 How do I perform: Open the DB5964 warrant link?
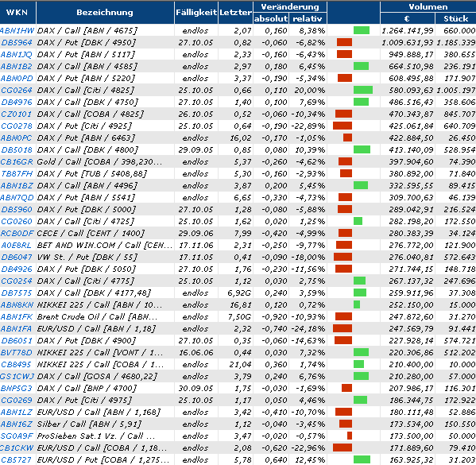tap(17, 42)
